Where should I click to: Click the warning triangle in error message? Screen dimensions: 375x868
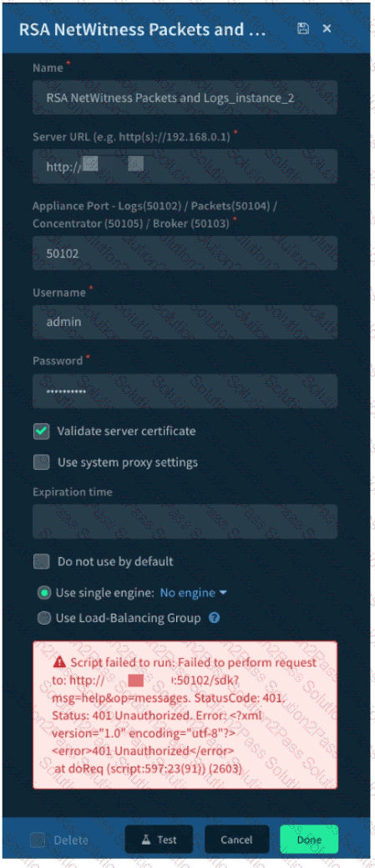tap(60, 662)
